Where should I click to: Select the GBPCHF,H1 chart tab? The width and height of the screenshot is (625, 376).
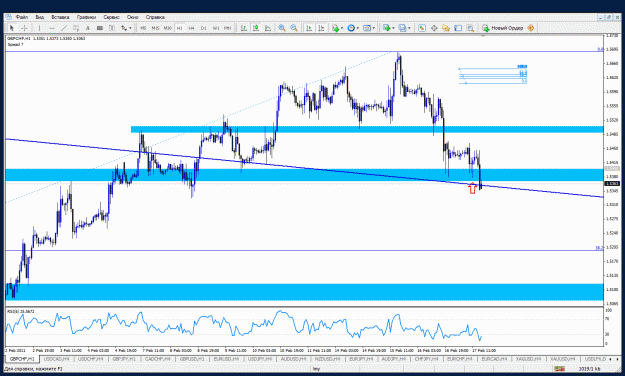pyautogui.click(x=22, y=359)
